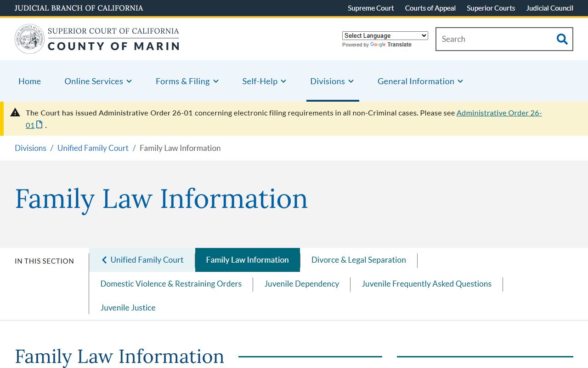The height and width of the screenshot is (368, 588).
Task: Expand the General Information menu
Action: pos(420,81)
